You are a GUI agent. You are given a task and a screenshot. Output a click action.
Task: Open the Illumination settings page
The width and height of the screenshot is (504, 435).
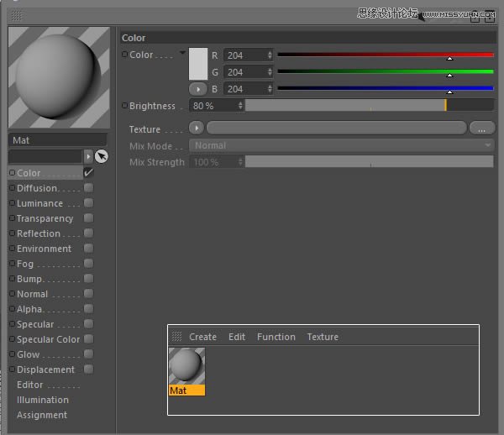click(43, 400)
